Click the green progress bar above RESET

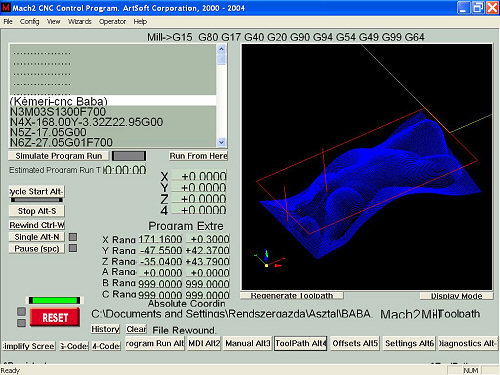(x=55, y=300)
